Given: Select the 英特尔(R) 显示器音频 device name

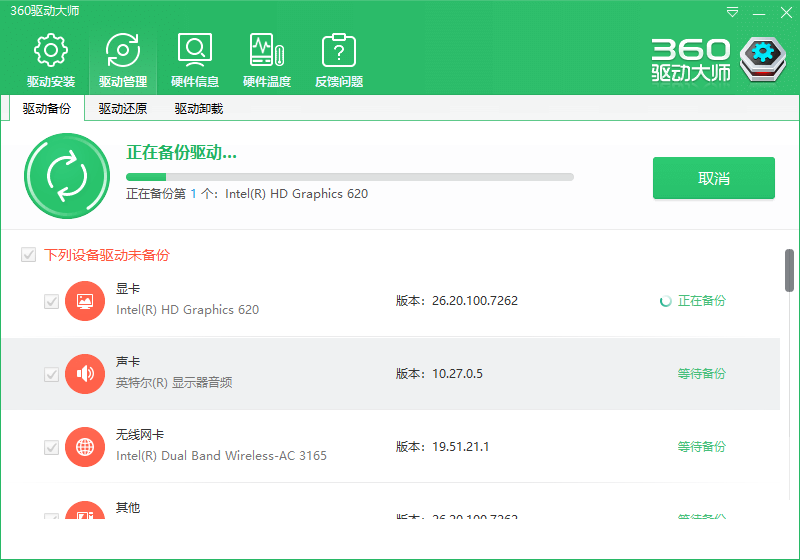Looking at the screenshot, I should [x=174, y=383].
